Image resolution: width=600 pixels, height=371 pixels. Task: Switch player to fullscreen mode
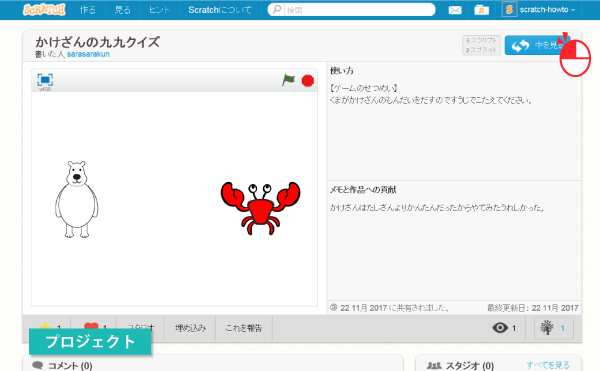pos(45,80)
